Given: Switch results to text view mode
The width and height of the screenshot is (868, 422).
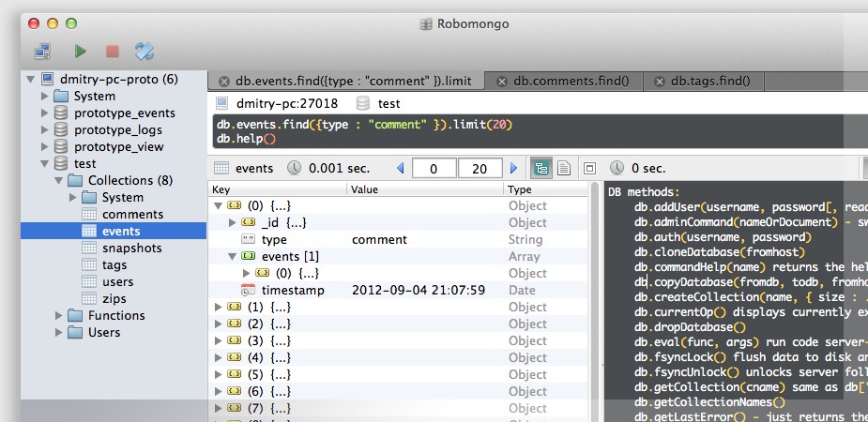Looking at the screenshot, I should tap(564, 169).
